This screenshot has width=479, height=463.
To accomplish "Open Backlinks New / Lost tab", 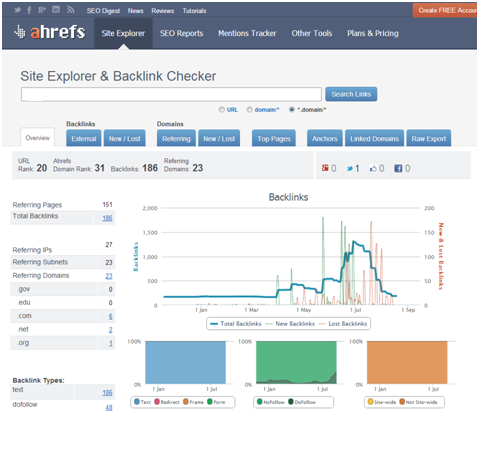I will (125, 138).
